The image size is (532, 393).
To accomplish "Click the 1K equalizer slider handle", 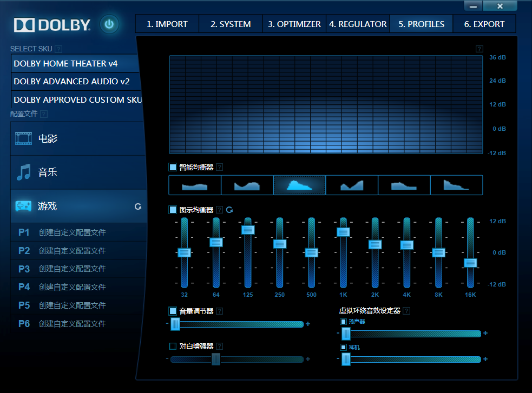I will pos(343,232).
